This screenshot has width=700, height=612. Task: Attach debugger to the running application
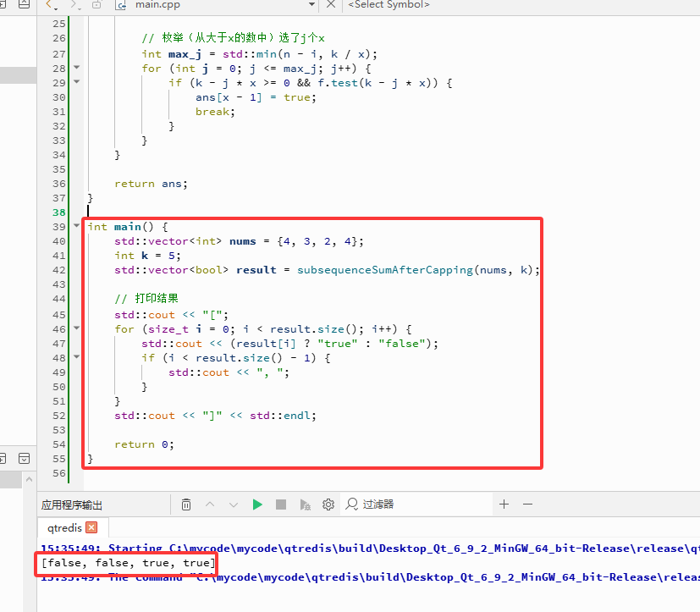[x=305, y=504]
